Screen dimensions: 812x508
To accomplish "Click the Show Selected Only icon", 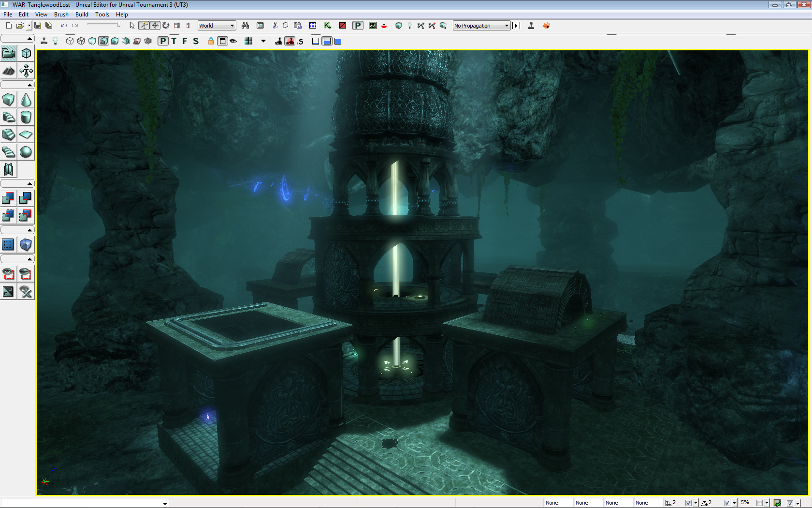I will tap(9, 274).
